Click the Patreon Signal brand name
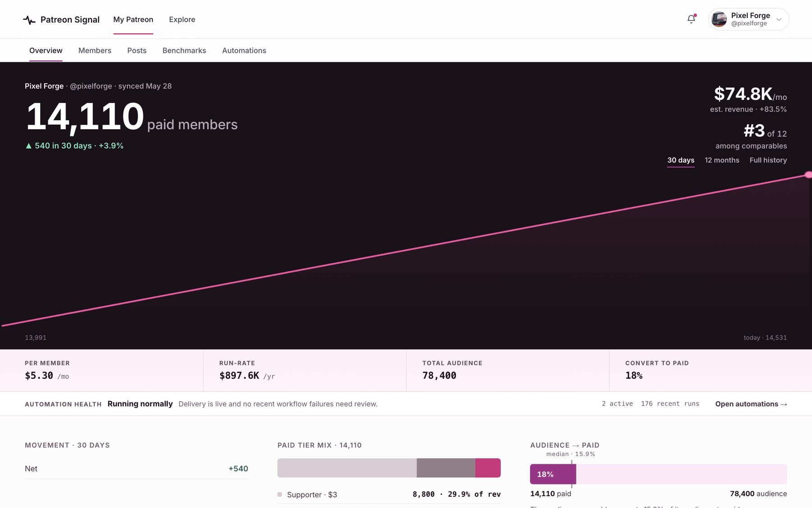Image resolution: width=812 pixels, height=508 pixels. (x=70, y=19)
